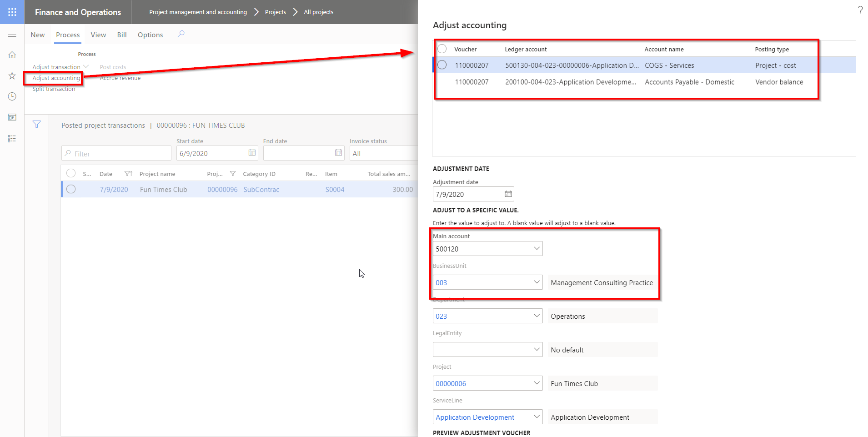868x437 pixels.
Task: Switch to the Options tab
Action: click(x=150, y=35)
